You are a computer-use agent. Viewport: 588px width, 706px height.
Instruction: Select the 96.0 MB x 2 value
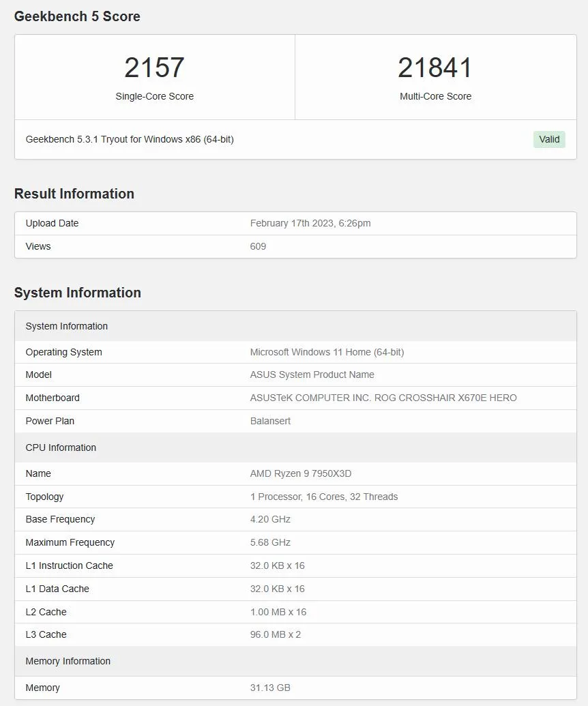click(x=276, y=634)
